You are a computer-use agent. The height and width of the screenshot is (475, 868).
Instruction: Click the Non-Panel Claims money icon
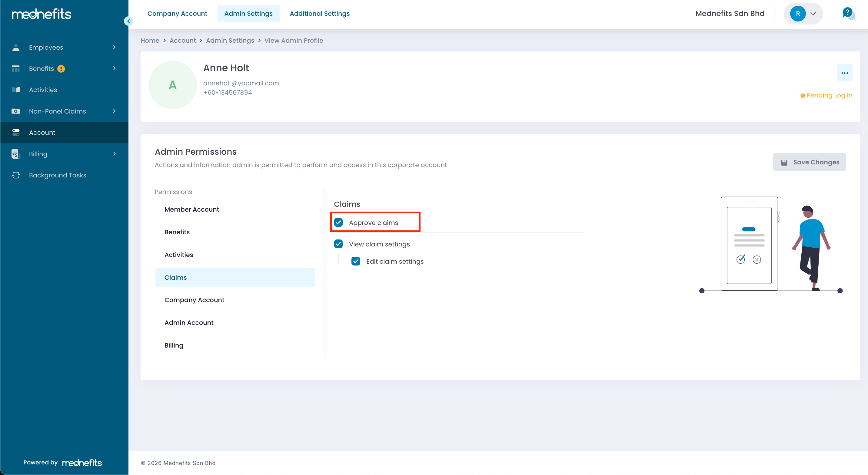(15, 111)
